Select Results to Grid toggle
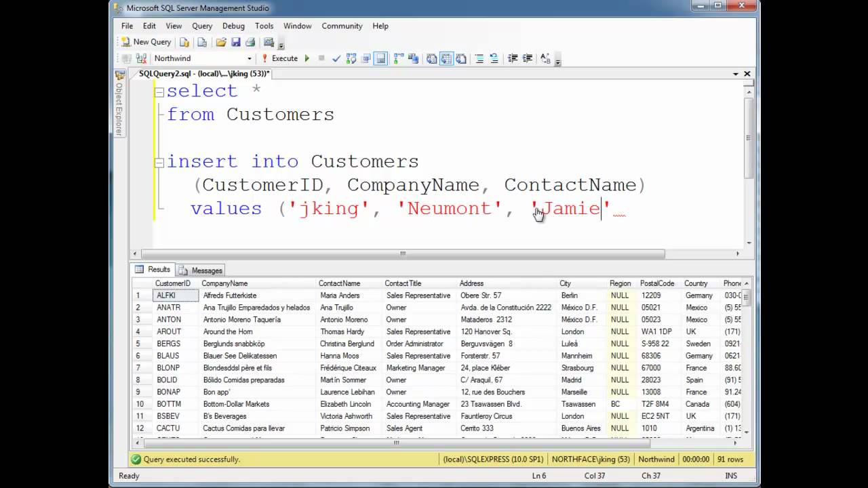The width and height of the screenshot is (868, 488). 446,58
